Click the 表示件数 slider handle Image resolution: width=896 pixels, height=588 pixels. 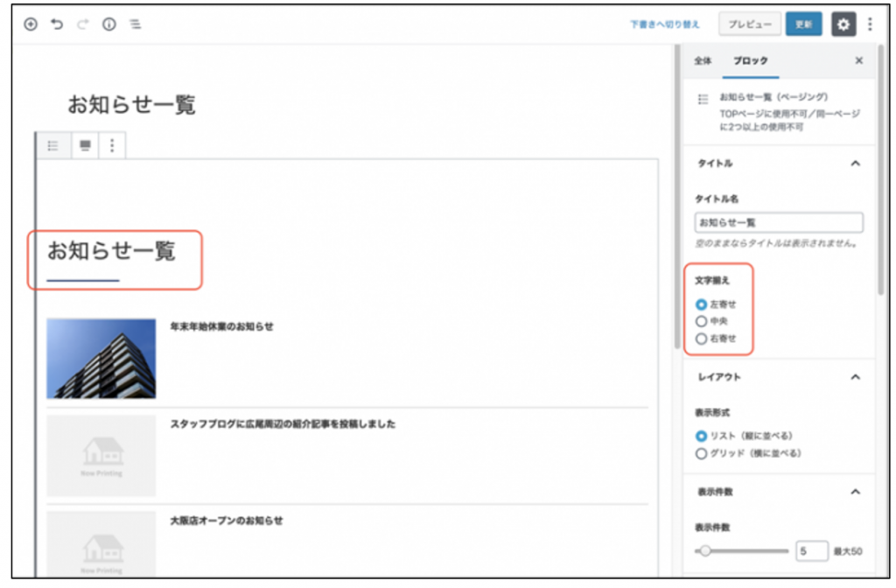point(705,551)
